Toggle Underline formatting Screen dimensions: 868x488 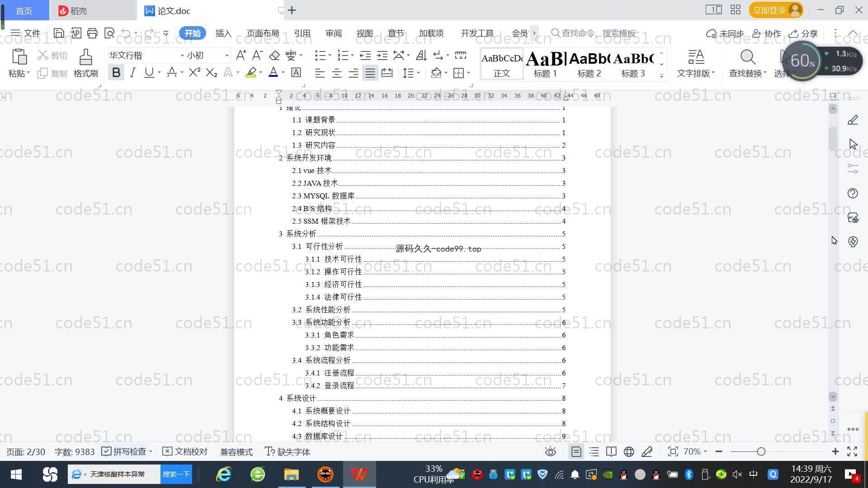click(x=149, y=73)
